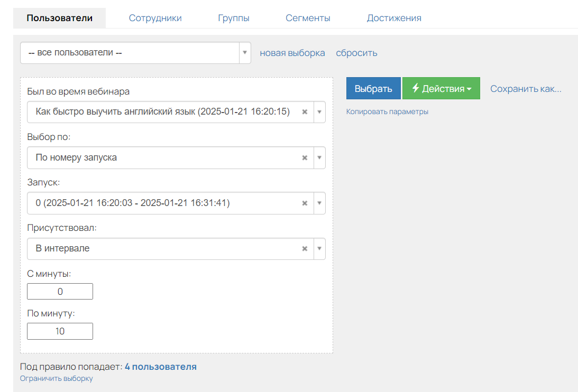Expand the webinar dropdown arrow
The image size is (578, 392).
[319, 112]
